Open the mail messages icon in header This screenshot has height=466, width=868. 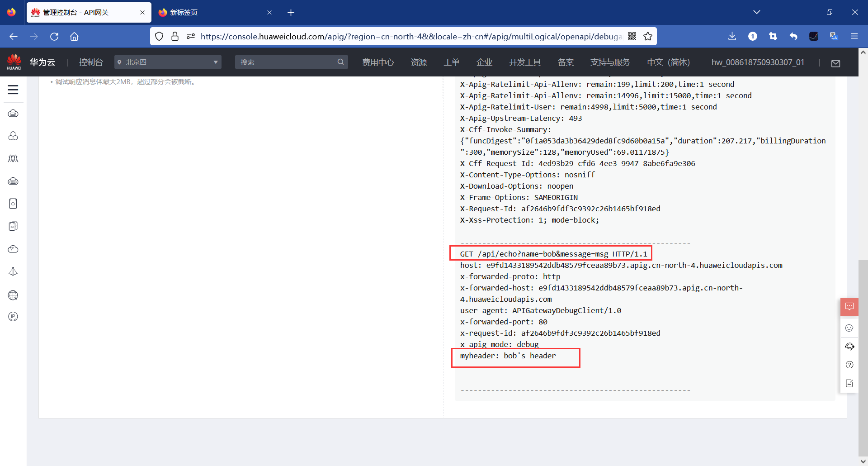(836, 63)
